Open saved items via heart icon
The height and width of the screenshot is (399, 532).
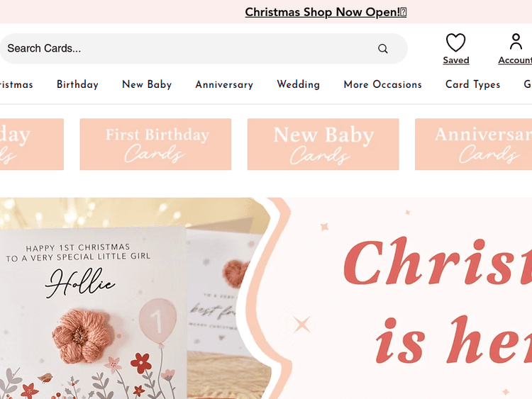(455, 43)
